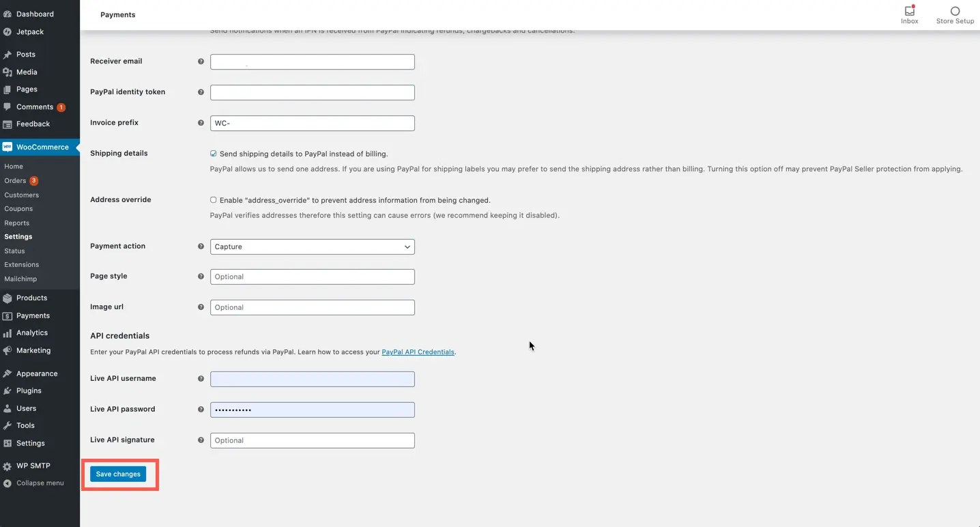
Task: Open WooCommerce Customers submenu item
Action: tap(21, 195)
